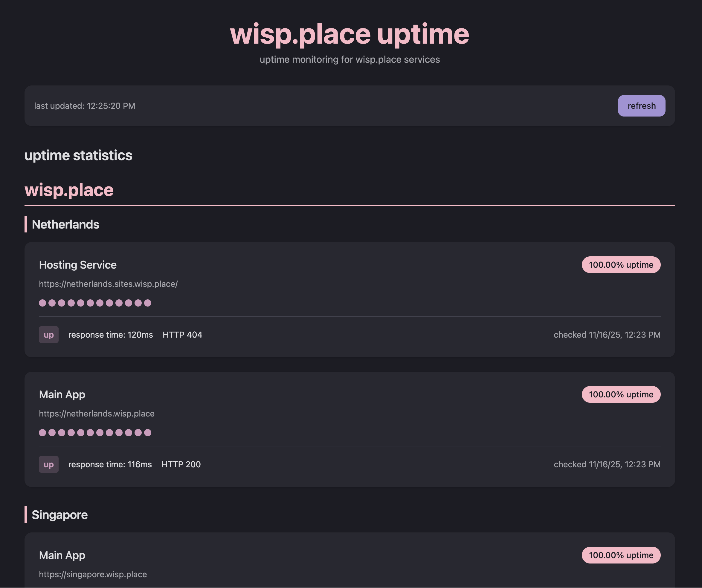Image resolution: width=702 pixels, height=588 pixels.
Task: Click the 100.00% uptime badge for Hosting Service
Action: click(621, 265)
